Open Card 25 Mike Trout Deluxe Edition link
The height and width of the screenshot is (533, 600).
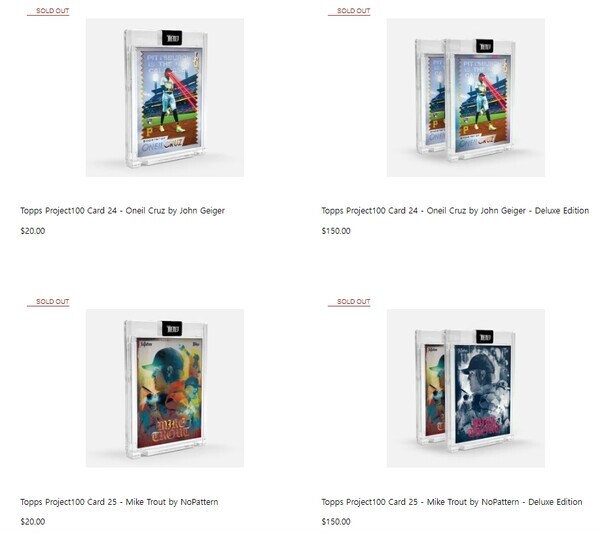click(452, 502)
